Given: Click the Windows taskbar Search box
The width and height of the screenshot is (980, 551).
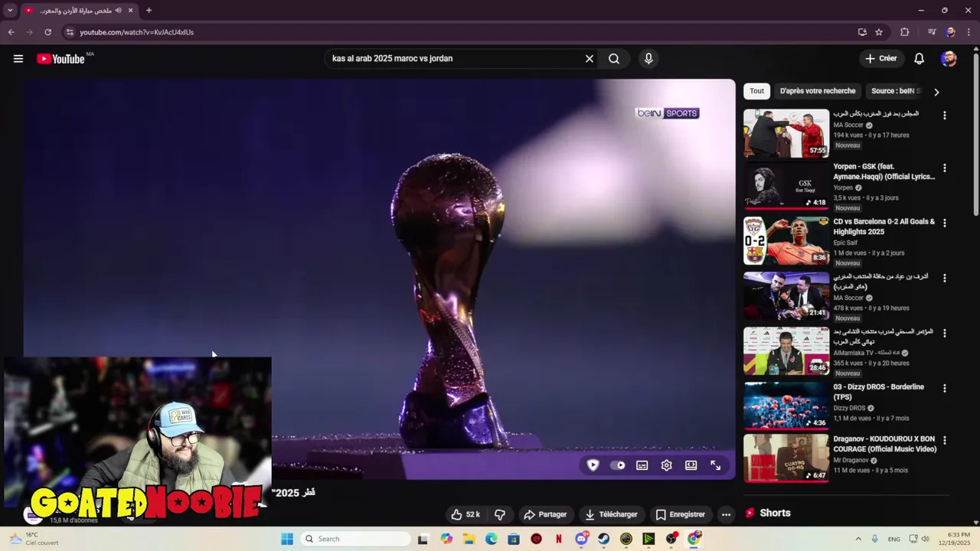Looking at the screenshot, I should 355,539.
